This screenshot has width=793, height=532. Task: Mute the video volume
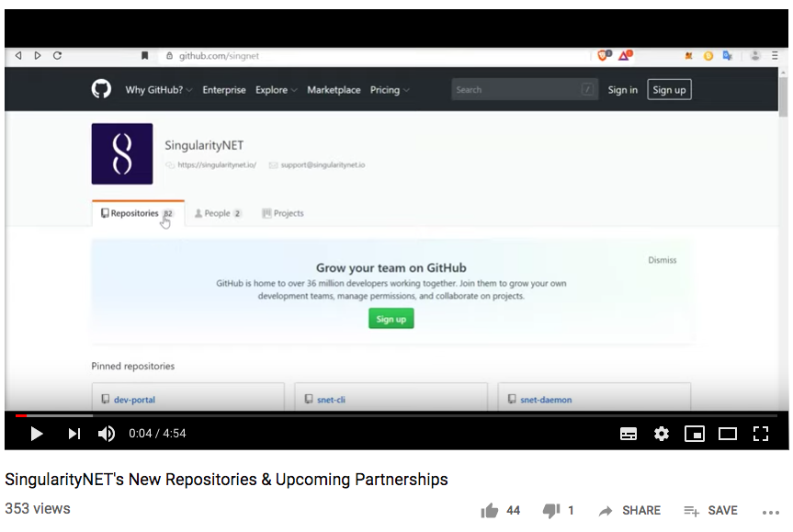click(x=107, y=434)
